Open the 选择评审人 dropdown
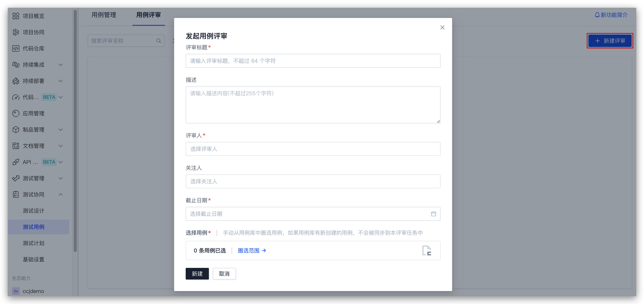Image resolution: width=644 pixels, height=304 pixels. pos(313,149)
